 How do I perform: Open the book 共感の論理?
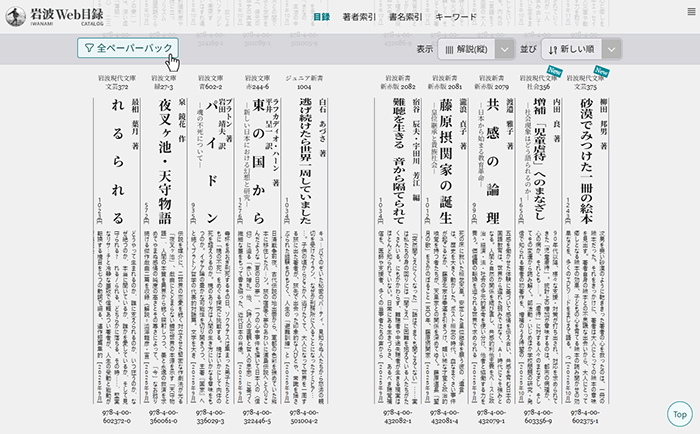[493, 161]
